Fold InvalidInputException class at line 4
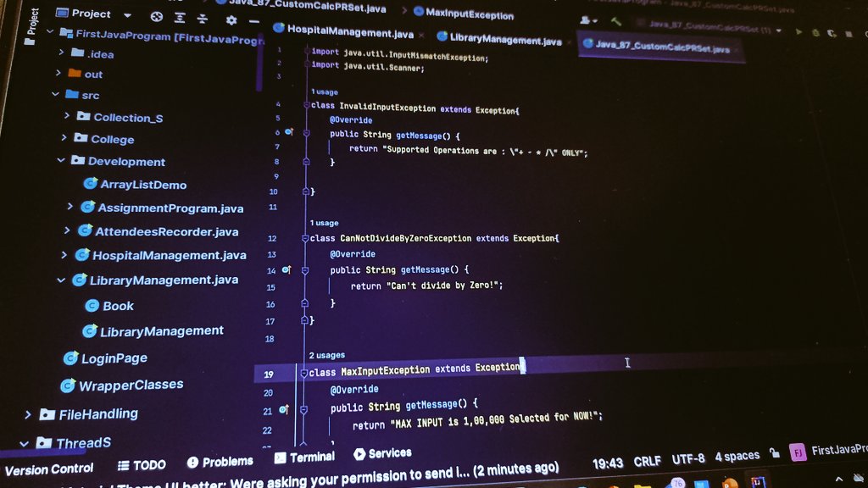This screenshot has height=488, width=868. coord(307,104)
